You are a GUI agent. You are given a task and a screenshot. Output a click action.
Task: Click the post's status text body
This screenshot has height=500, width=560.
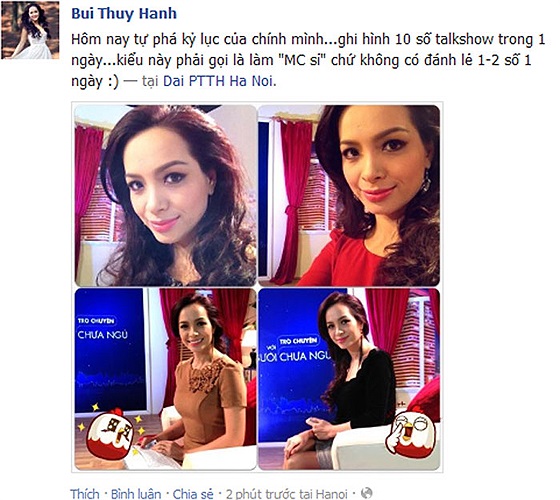(x=308, y=60)
